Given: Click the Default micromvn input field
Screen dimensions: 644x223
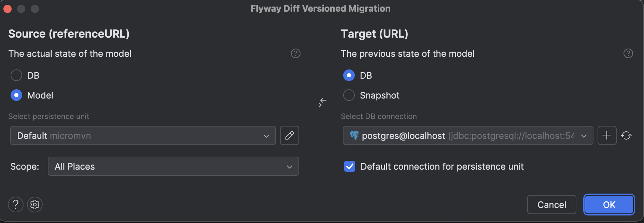Looking at the screenshot, I should (x=137, y=135).
